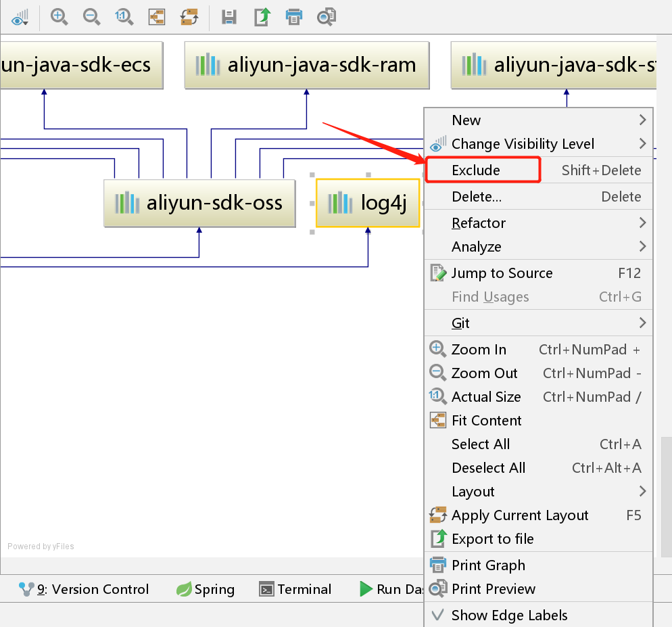Choose Jump to Source menu item

539,273
